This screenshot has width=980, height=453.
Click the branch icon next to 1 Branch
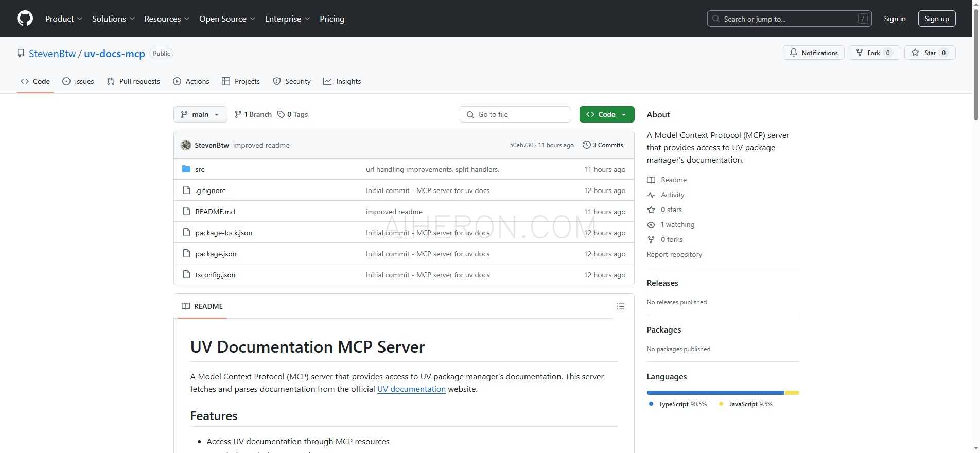point(238,114)
